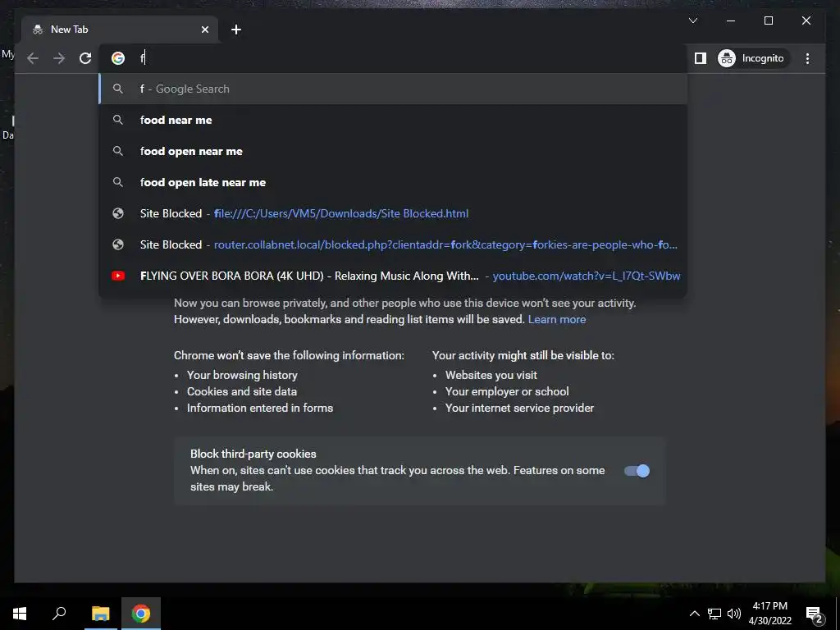Reload the current page

(x=85, y=58)
